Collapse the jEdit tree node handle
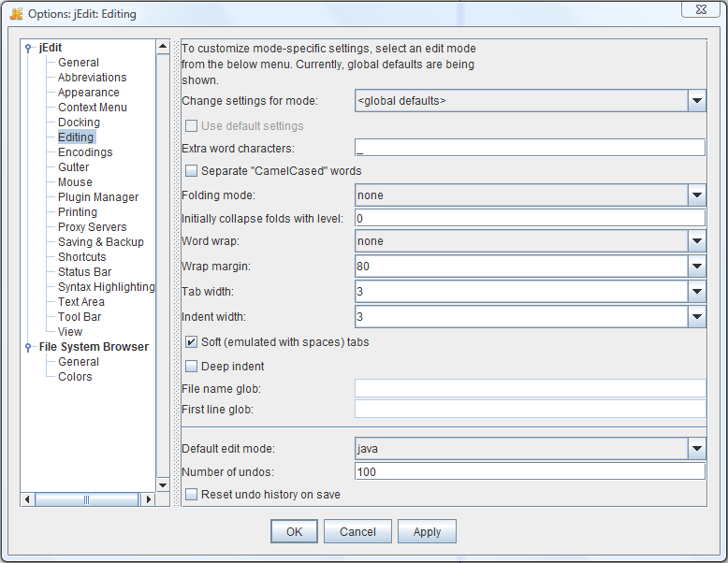Screen dimensions: 728x563 coord(28,48)
